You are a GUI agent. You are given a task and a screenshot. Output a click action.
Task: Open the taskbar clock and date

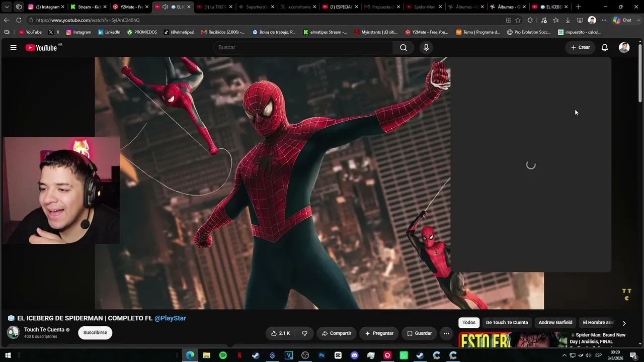616,355
